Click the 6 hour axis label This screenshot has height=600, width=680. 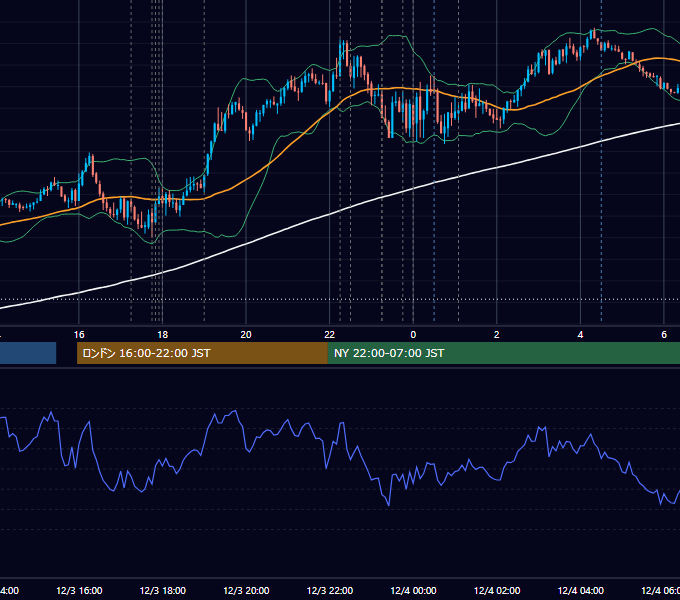tap(664, 335)
